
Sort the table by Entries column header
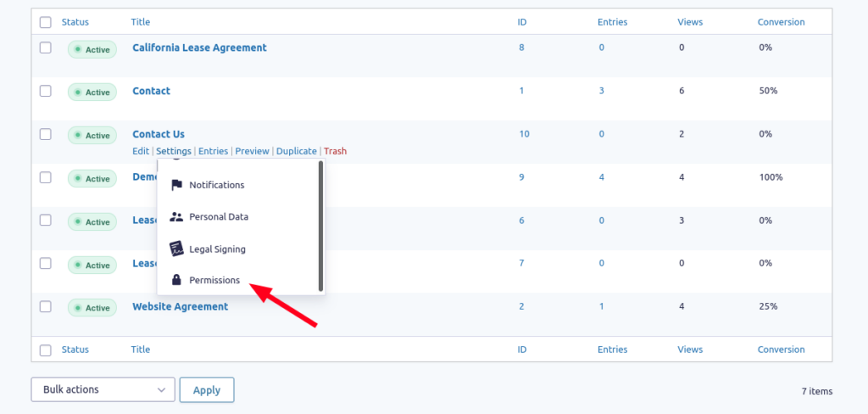click(612, 22)
